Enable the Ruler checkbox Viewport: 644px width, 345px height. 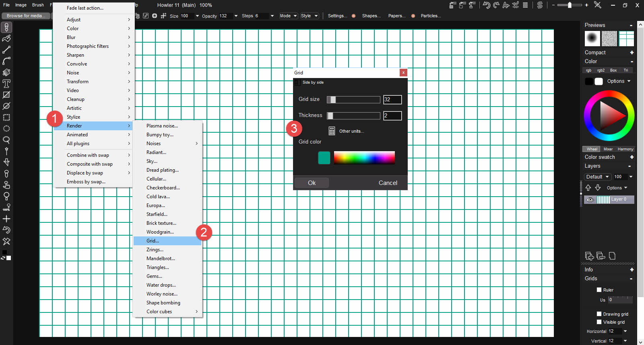tap(599, 290)
